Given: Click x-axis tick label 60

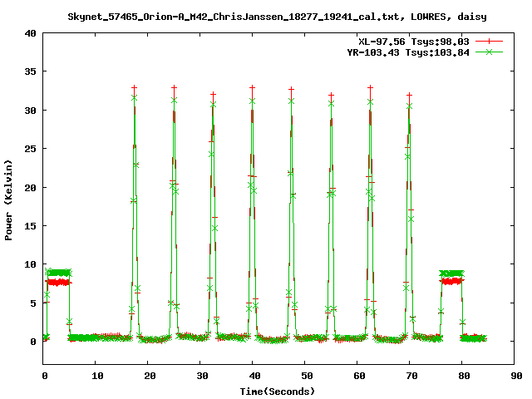Looking at the screenshot, I should point(359,376).
